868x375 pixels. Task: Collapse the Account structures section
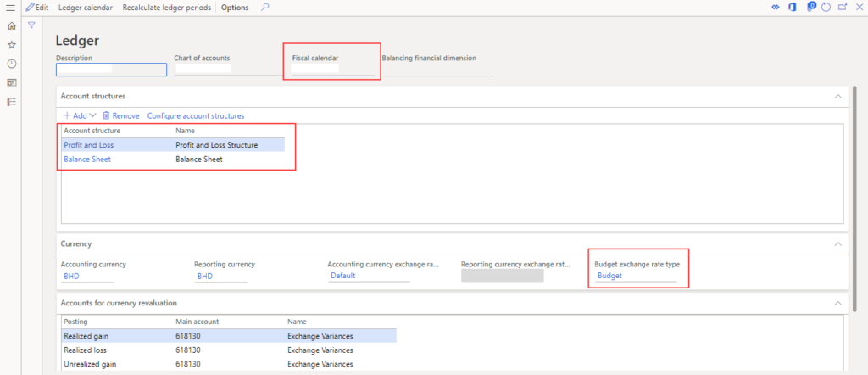pyautogui.click(x=838, y=97)
